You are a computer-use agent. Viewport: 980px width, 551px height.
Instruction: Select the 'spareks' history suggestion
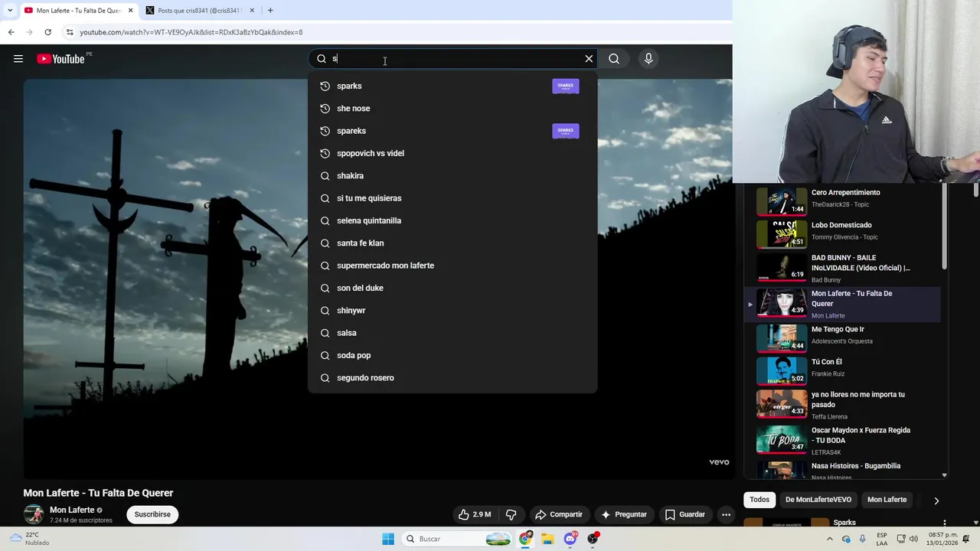(x=452, y=131)
